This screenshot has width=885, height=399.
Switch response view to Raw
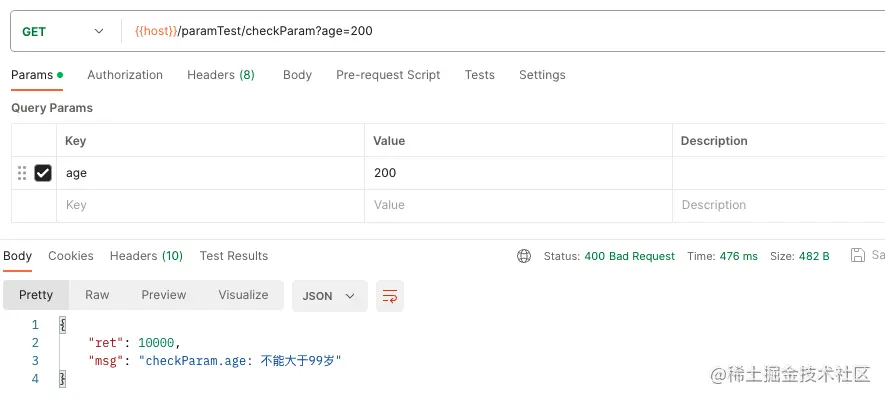point(97,295)
